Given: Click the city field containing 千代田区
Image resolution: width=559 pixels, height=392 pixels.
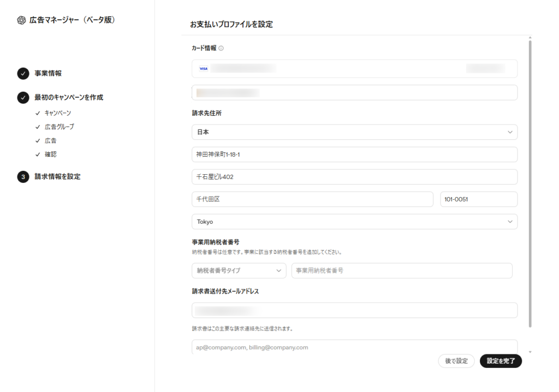Looking at the screenshot, I should point(312,199).
